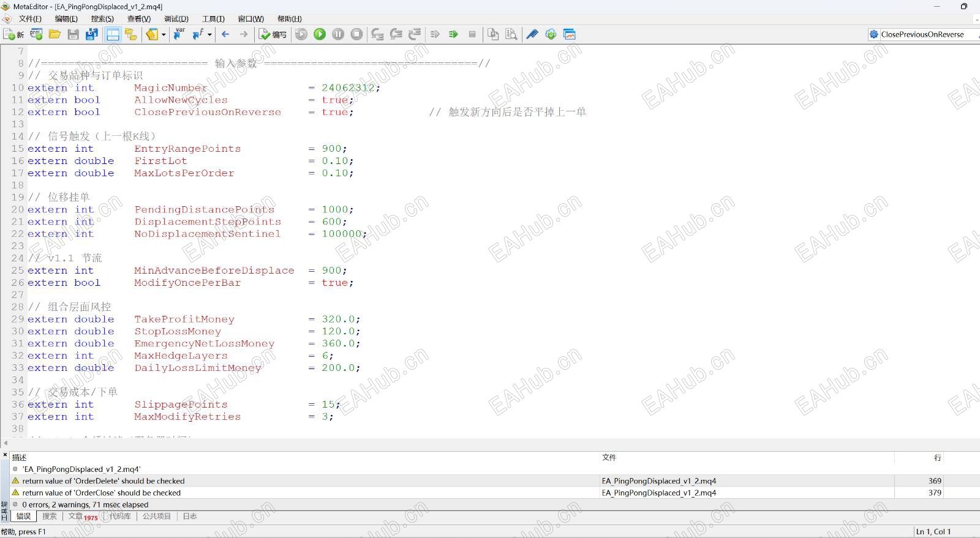Click the 文件 column header
This screenshot has height=538, width=980.
(x=747, y=457)
